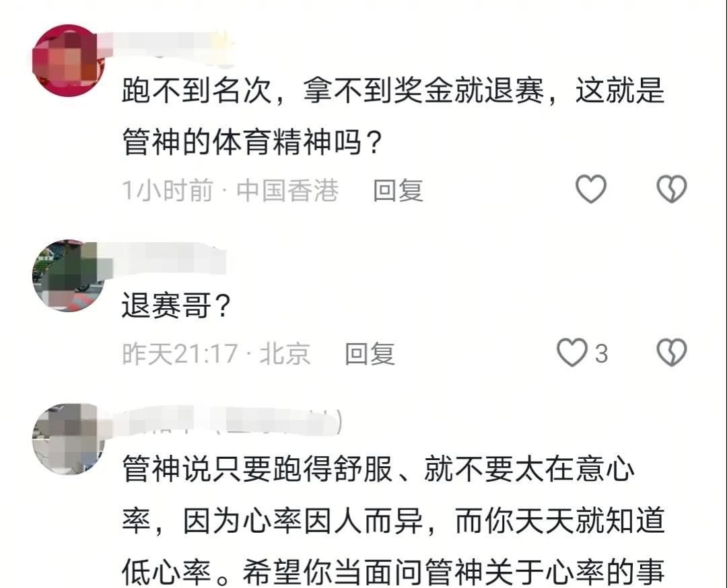Like the 退赛哥 comment
This screenshot has width=727, height=588.
pyautogui.click(x=572, y=353)
